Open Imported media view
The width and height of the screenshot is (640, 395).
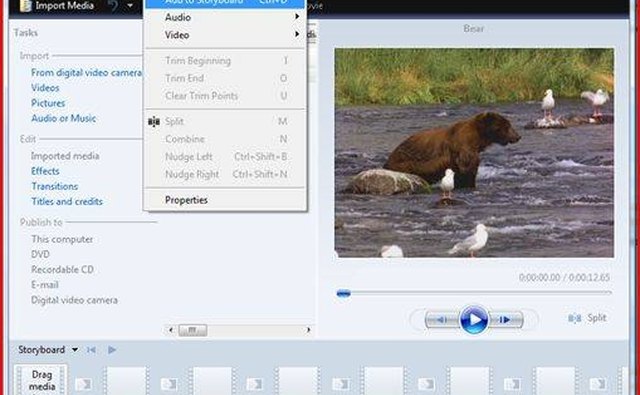pos(65,156)
